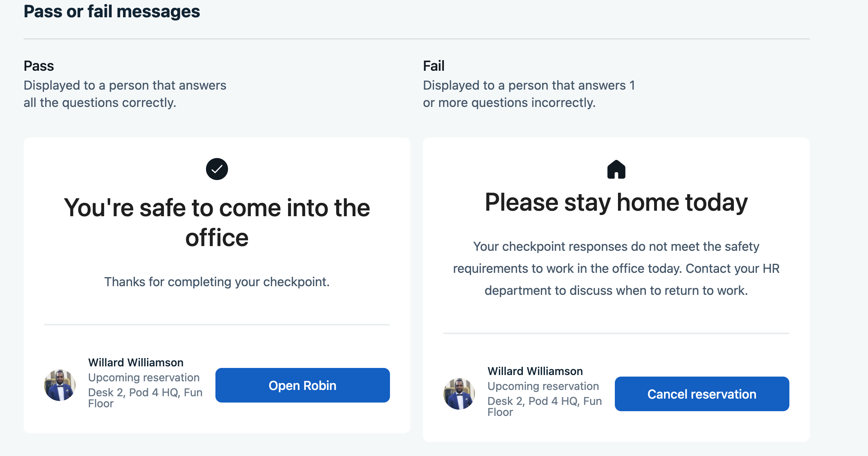
Task: Cancel reservation in the Fail card
Action: point(702,394)
